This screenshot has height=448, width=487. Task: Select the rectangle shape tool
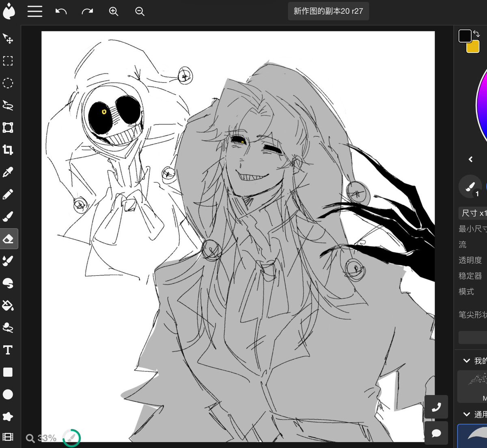(x=8, y=372)
